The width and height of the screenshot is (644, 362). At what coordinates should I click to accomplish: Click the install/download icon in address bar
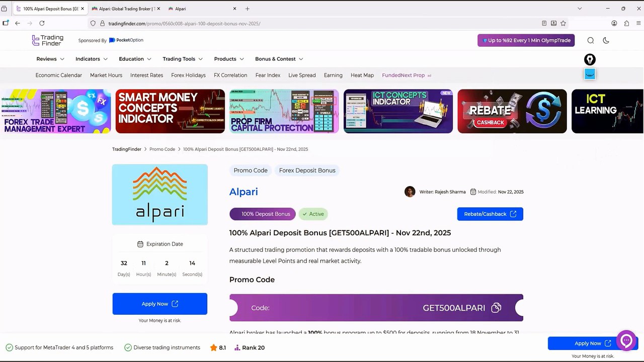click(x=553, y=23)
